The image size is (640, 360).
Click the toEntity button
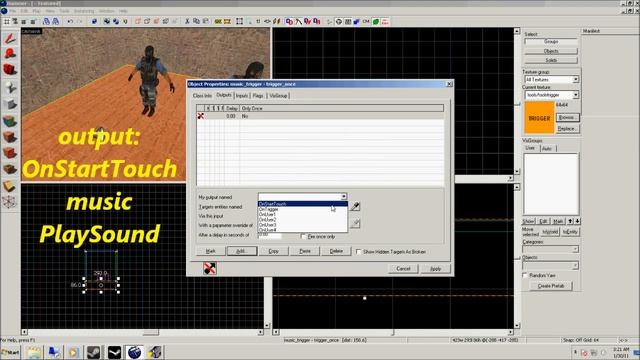pyautogui.click(x=570, y=232)
